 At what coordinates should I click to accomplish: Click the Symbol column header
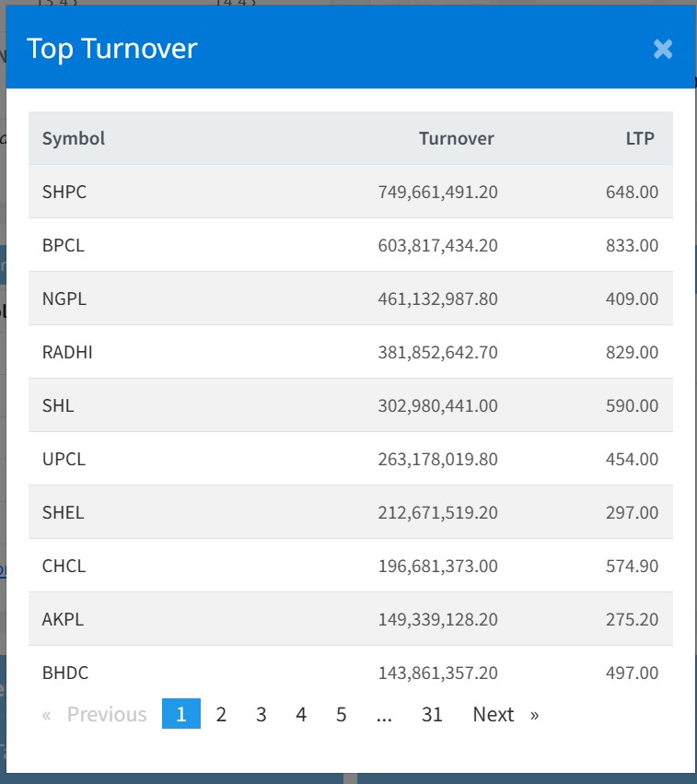pos(74,138)
